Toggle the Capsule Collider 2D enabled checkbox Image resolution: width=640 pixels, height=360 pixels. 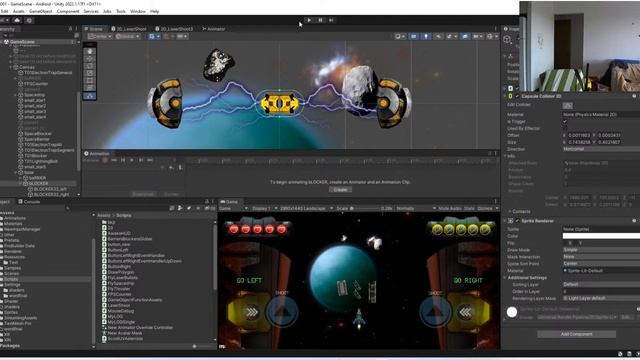[x=518, y=96]
